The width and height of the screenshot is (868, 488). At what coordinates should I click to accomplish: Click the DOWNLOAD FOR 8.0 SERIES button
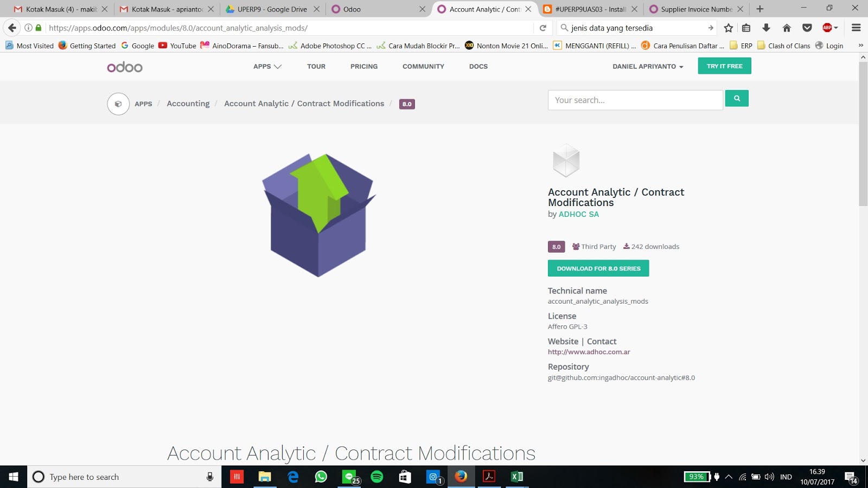[x=598, y=268]
